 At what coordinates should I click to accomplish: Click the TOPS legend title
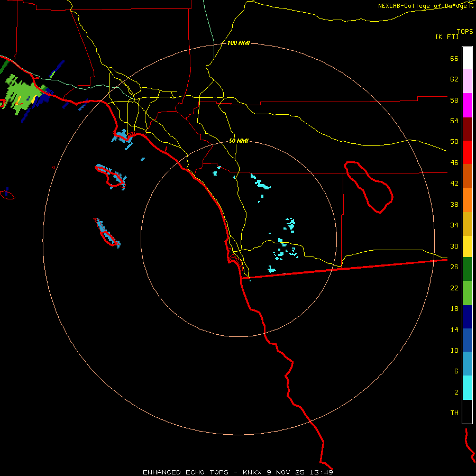click(x=465, y=31)
